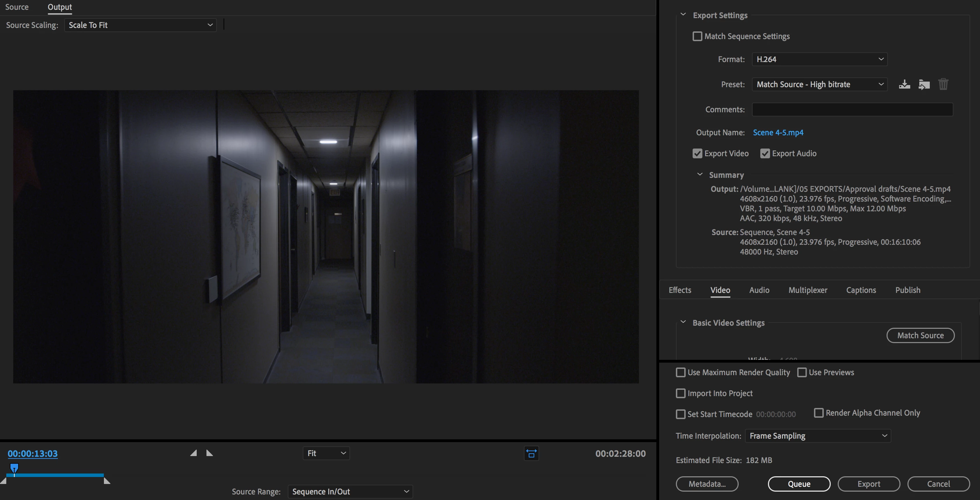980x500 pixels.
Task: Collapse the Export Settings section chevron
Action: (x=683, y=14)
